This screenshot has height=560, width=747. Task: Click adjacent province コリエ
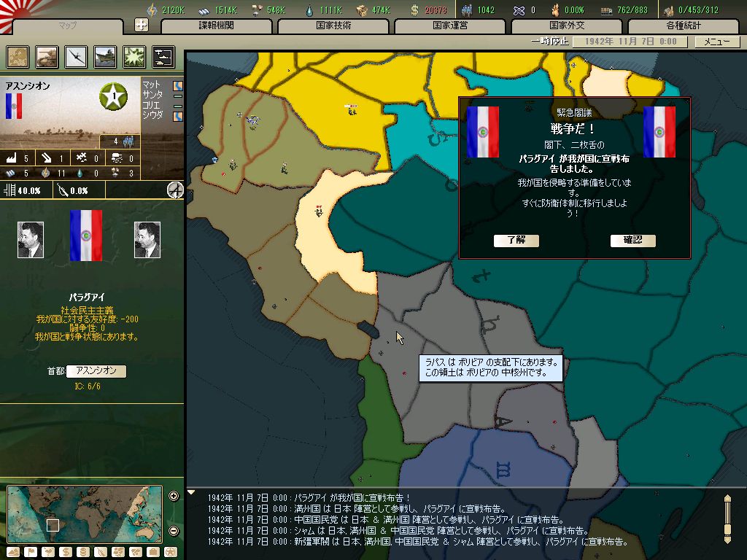(x=152, y=105)
